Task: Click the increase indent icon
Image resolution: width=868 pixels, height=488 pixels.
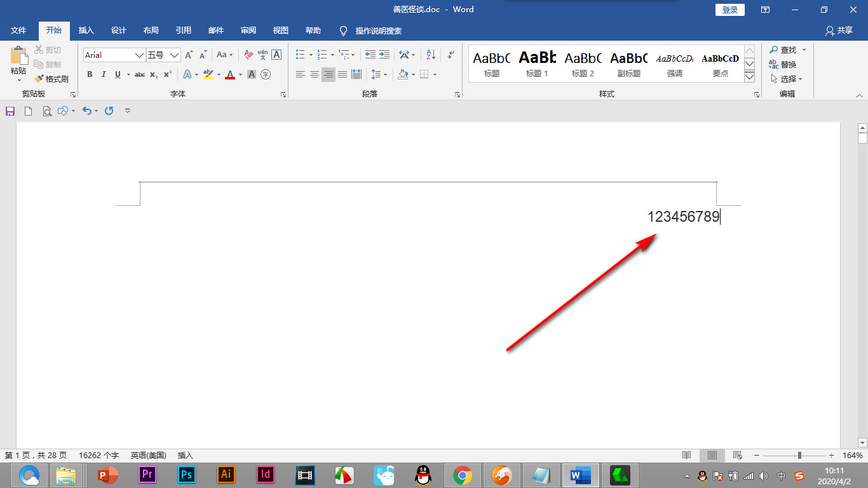Action: 384,55
